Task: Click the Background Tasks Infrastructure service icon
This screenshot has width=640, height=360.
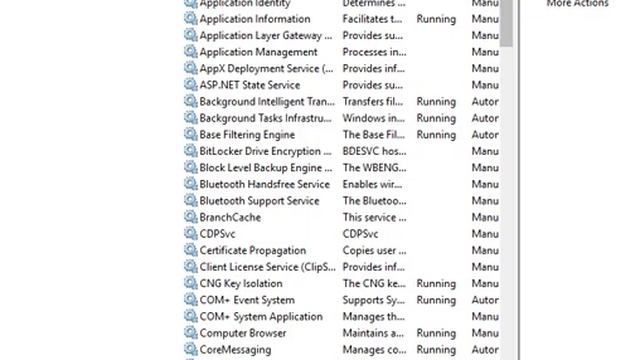Action: (191, 118)
